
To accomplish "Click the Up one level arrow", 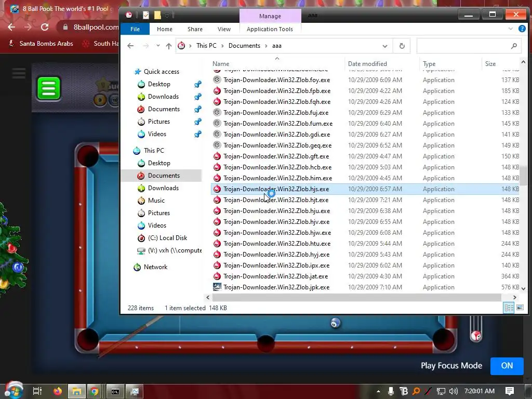I will coord(169,46).
